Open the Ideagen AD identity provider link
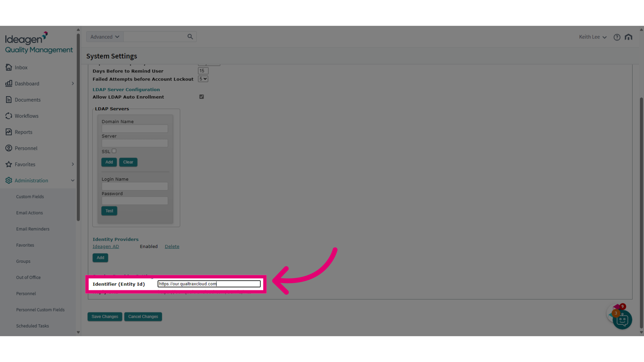The image size is (644, 362). click(x=106, y=246)
